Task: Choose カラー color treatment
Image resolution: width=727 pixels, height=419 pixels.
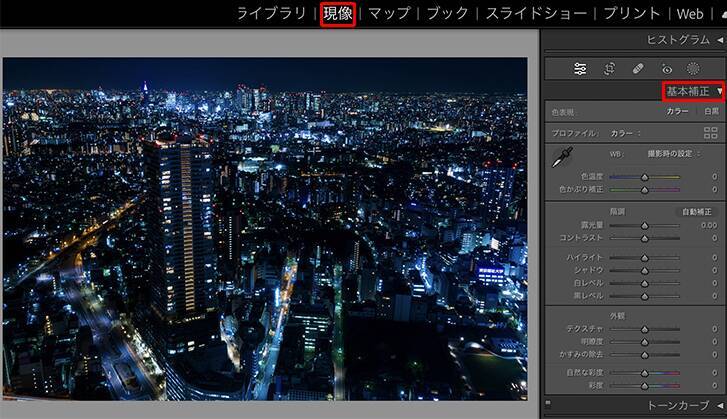Action: pyautogui.click(x=677, y=112)
